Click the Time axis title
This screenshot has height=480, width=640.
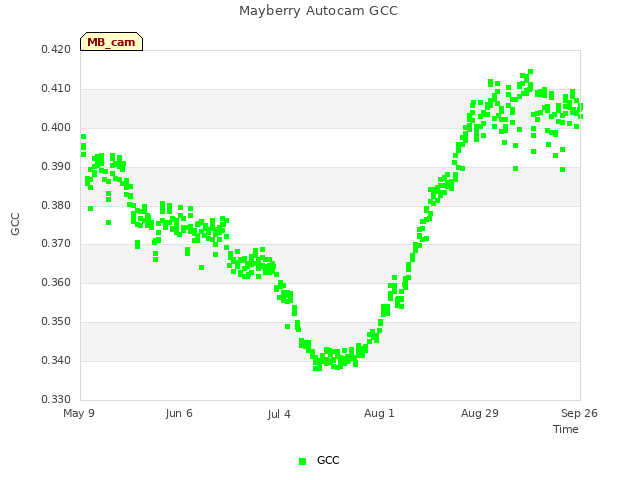click(566, 429)
